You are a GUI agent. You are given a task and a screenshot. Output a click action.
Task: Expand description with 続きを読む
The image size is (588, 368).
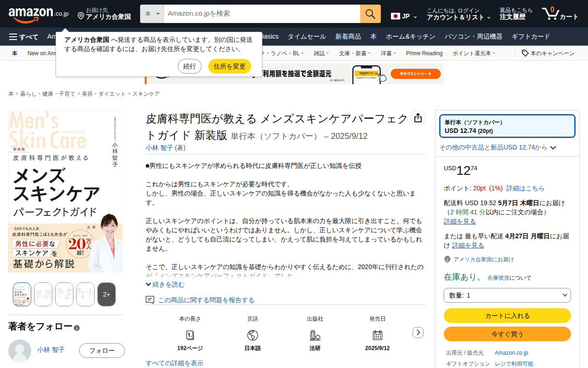tap(165, 285)
